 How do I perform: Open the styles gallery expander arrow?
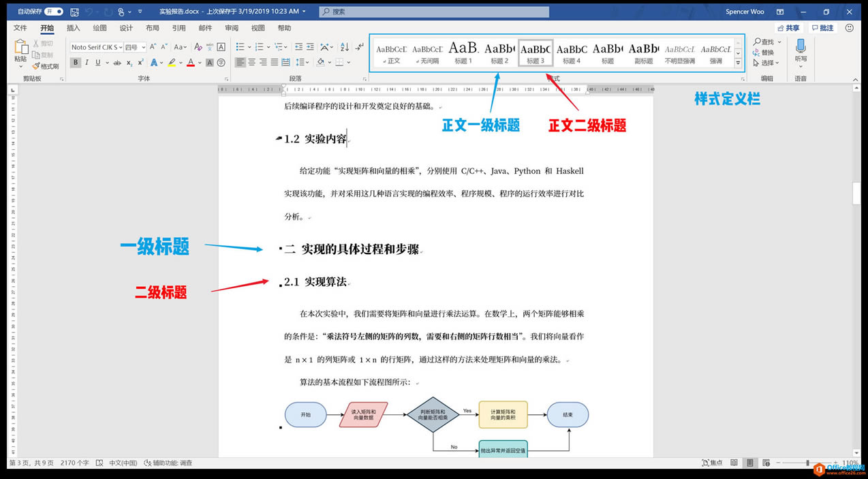coord(738,63)
